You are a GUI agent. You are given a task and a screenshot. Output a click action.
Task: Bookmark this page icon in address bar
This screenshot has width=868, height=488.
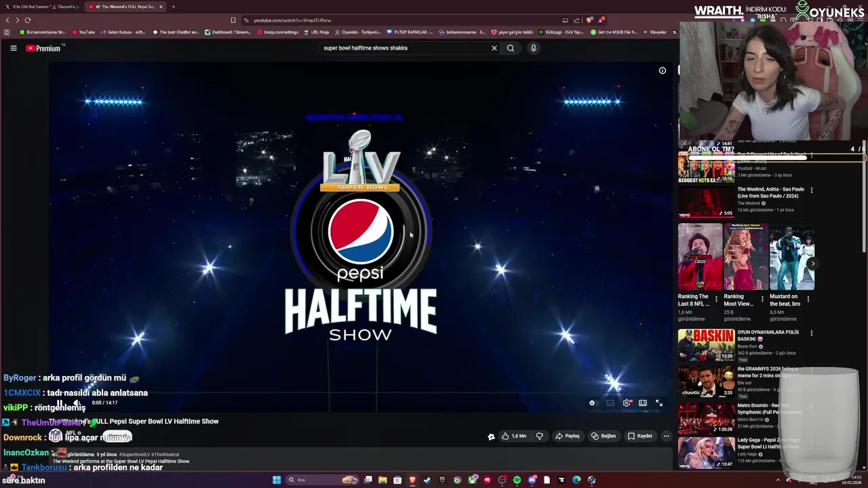coord(233,20)
